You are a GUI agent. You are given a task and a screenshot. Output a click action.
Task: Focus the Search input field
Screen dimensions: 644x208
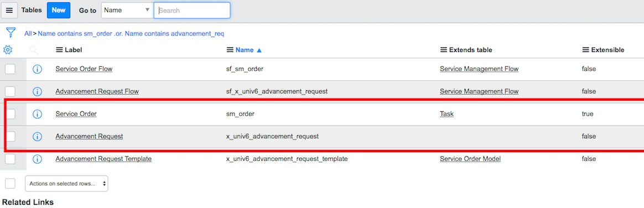(x=192, y=11)
